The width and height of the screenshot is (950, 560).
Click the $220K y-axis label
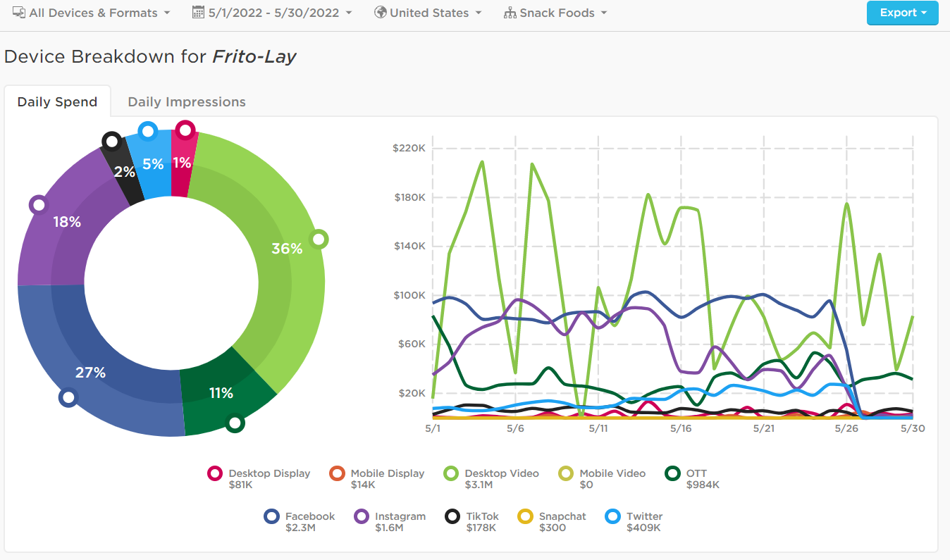click(409, 148)
